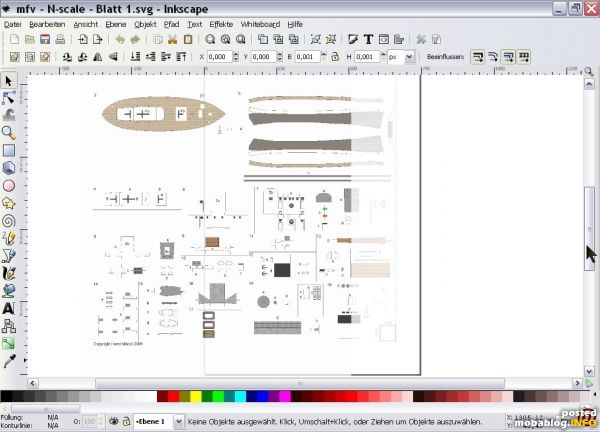Select the Bezier pen tool
The height and width of the screenshot is (432, 600).
[9, 256]
